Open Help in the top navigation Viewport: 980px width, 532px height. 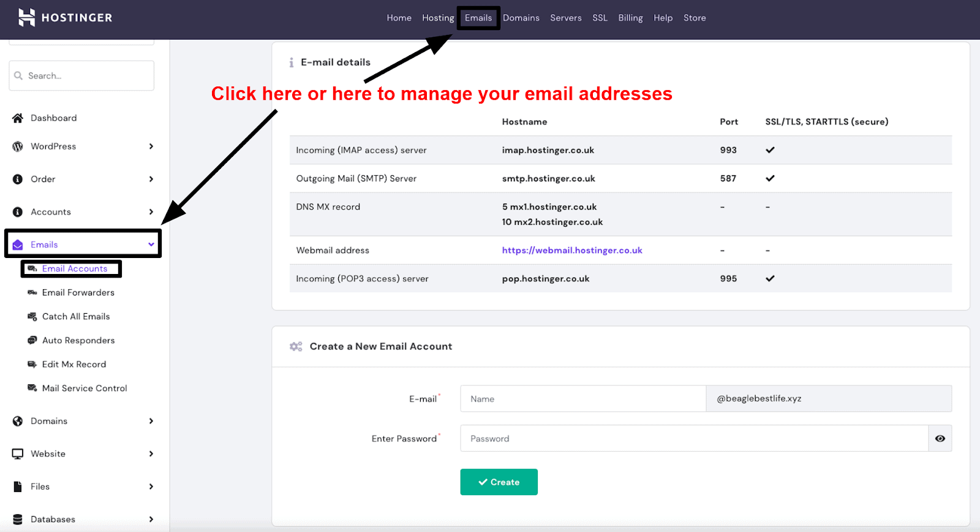pos(663,18)
